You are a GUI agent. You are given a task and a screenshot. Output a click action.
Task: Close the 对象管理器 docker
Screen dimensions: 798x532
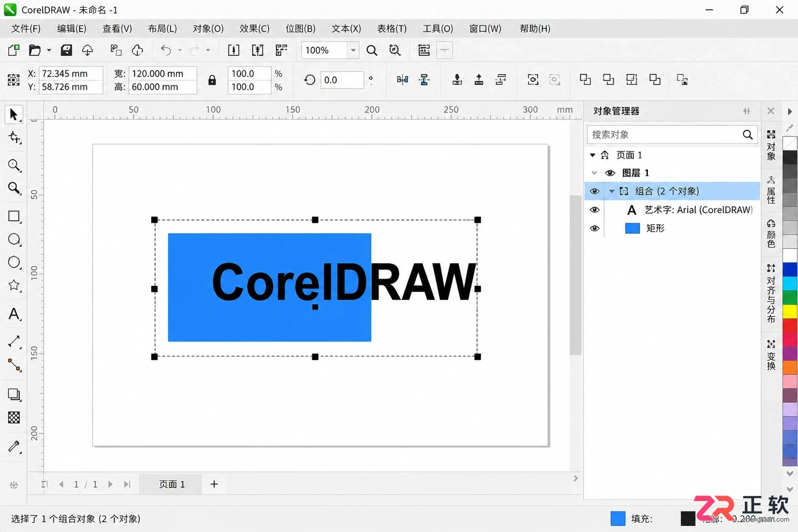point(770,111)
